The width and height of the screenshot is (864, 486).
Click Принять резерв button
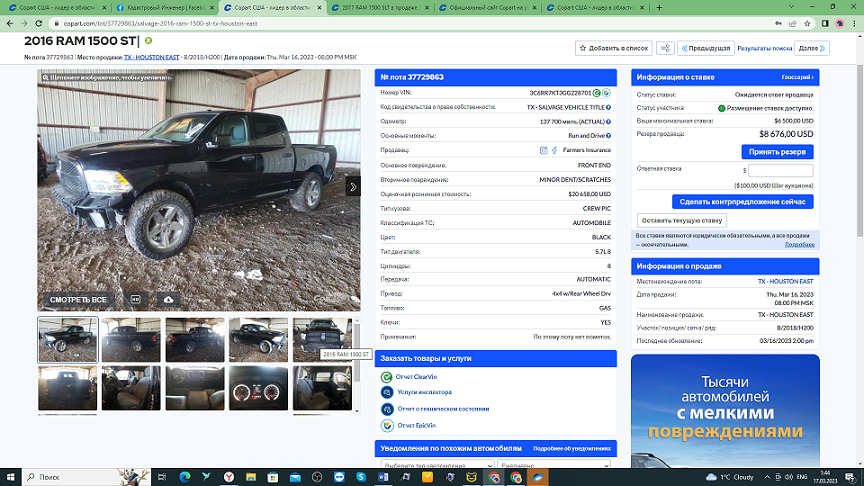(x=777, y=152)
